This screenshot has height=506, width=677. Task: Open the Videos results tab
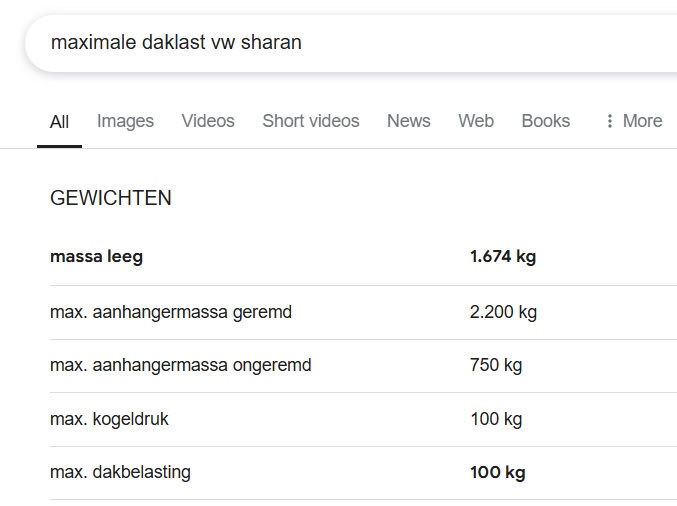208,121
